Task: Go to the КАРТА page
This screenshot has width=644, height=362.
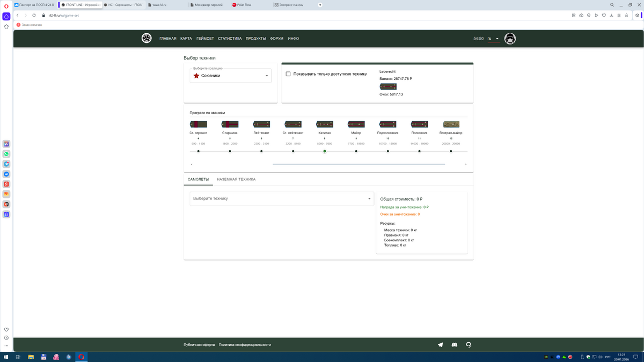Action: tap(186, 39)
